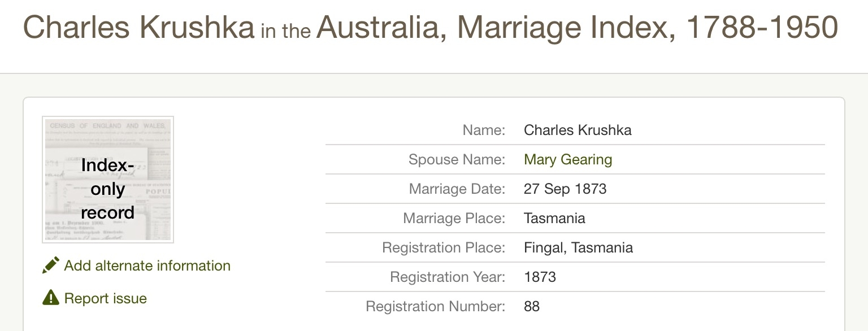Open the Report issue link

(106, 298)
